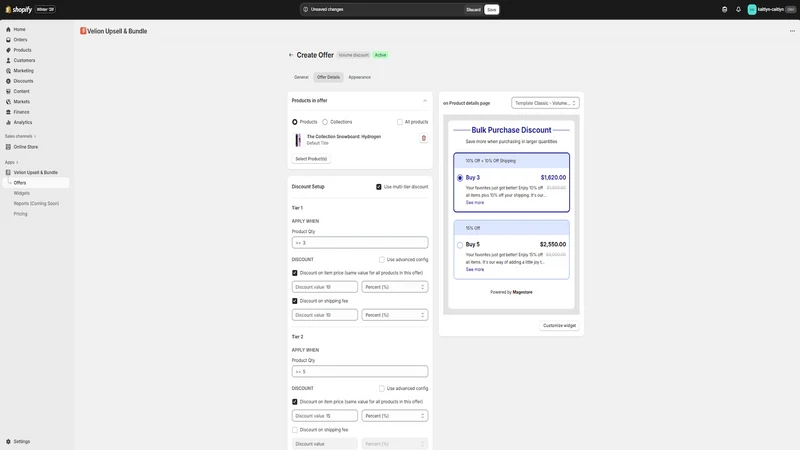The width and height of the screenshot is (800, 450).
Task: Click the Tier 2 Product Qty field
Action: (360, 371)
